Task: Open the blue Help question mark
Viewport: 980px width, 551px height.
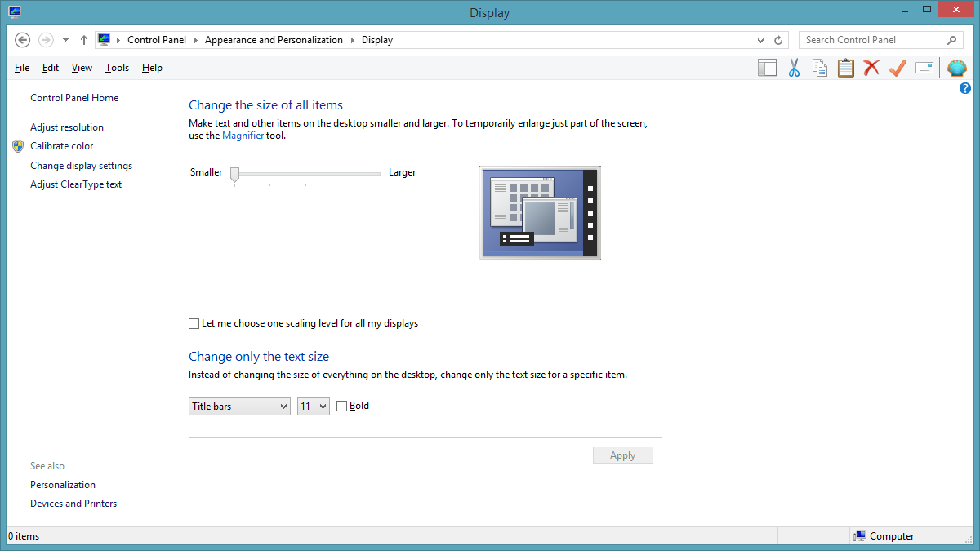Action: [965, 88]
